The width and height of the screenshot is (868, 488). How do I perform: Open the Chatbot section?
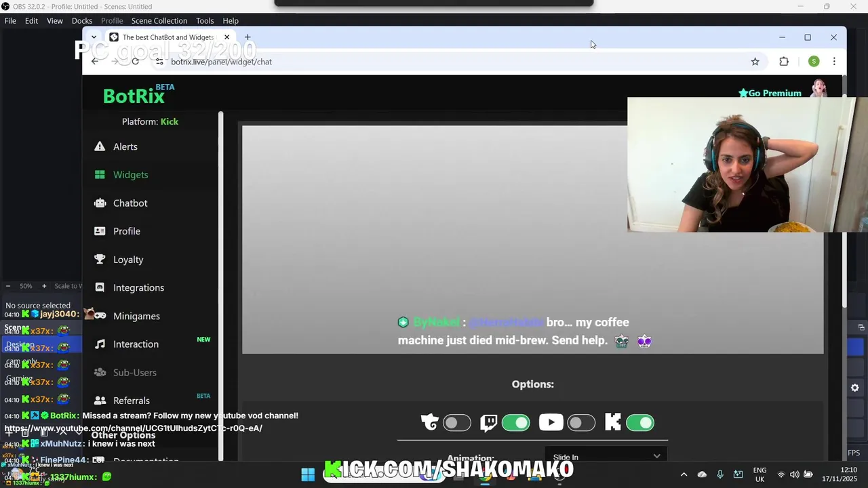tap(130, 203)
